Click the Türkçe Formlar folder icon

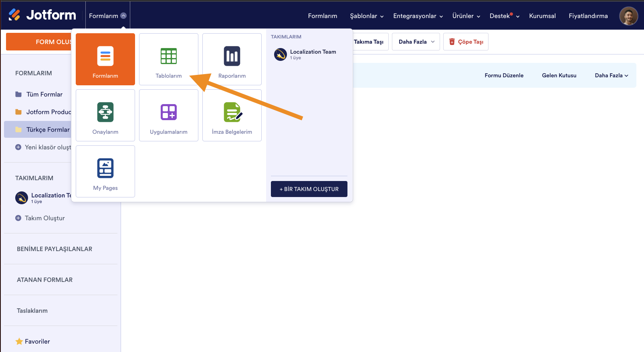18,129
